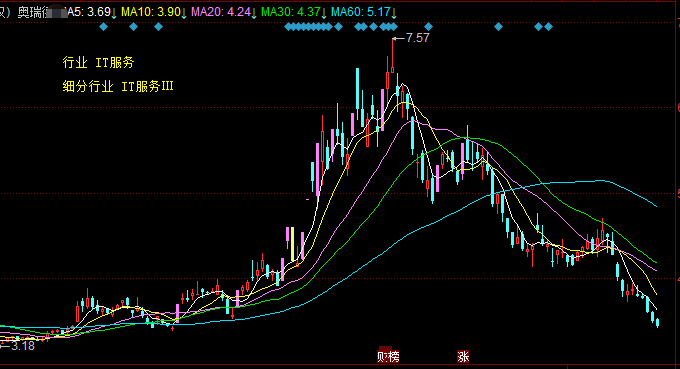Select the MA10: 3.90 indicator label
The width and height of the screenshot is (680, 369).
coord(150,12)
